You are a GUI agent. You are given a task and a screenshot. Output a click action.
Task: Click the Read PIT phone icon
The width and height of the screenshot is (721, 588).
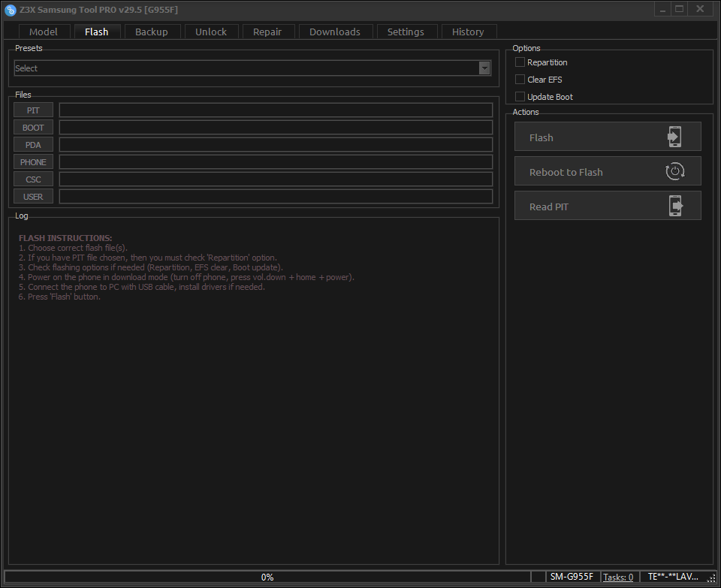pyautogui.click(x=675, y=206)
